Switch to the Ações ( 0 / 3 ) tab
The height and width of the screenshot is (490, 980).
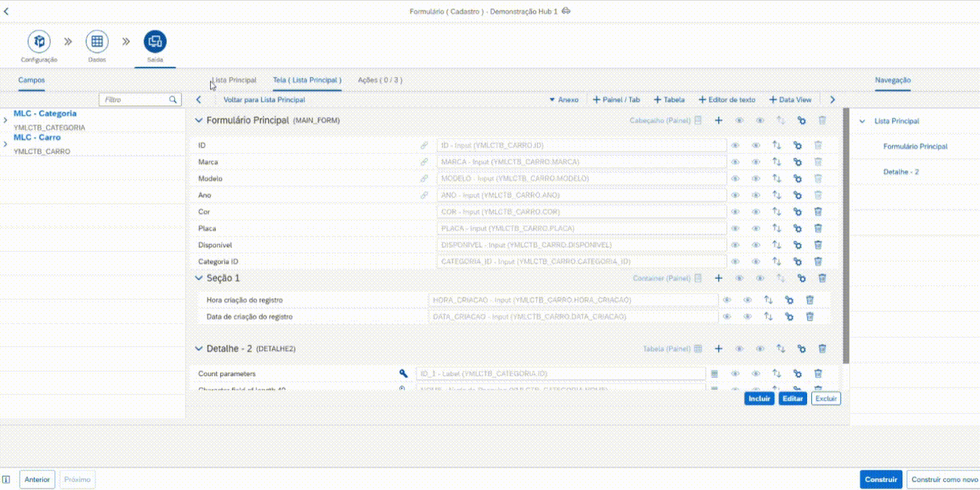380,80
